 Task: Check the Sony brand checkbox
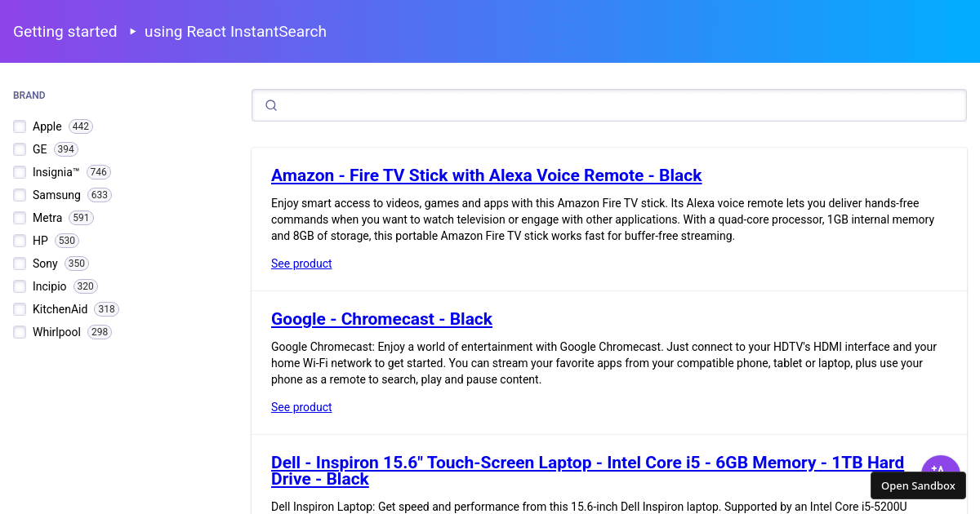click(x=20, y=264)
